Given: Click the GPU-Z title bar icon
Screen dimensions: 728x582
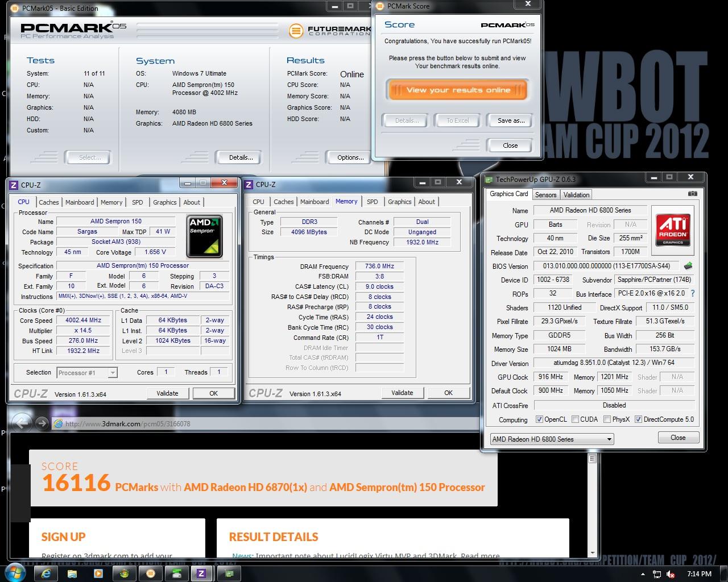Looking at the screenshot, I should (x=489, y=179).
